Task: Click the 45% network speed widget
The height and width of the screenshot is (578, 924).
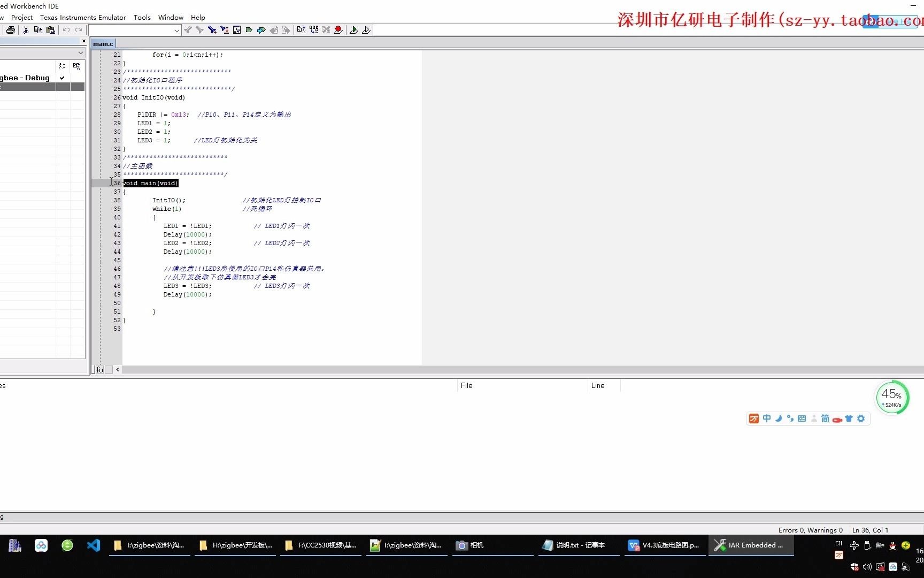Action: click(x=891, y=398)
